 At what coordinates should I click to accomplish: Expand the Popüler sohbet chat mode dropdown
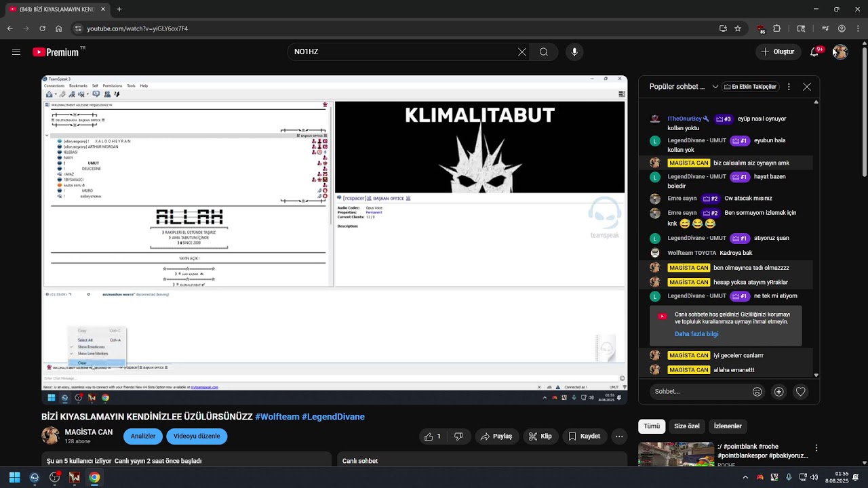(x=685, y=87)
